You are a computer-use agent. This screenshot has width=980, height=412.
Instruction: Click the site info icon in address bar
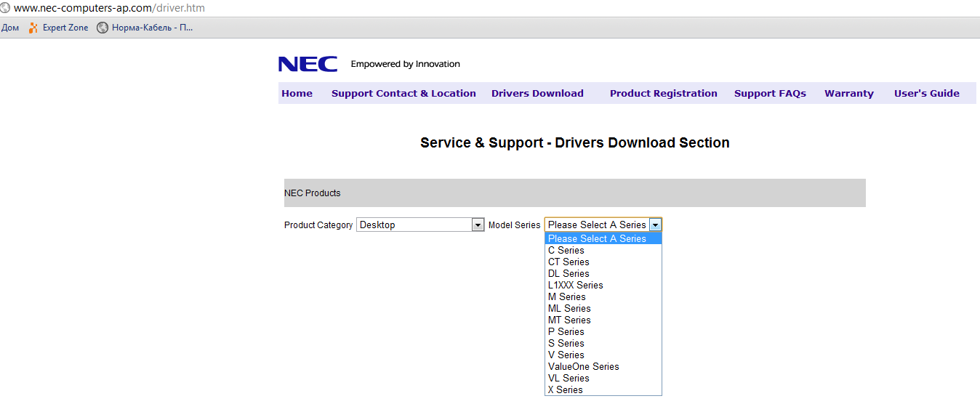(5, 9)
